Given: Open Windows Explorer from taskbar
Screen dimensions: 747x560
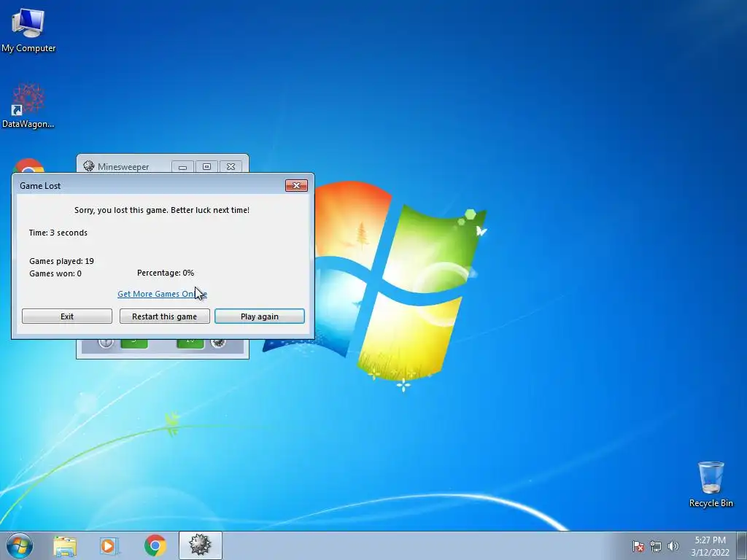Looking at the screenshot, I should coord(65,545).
